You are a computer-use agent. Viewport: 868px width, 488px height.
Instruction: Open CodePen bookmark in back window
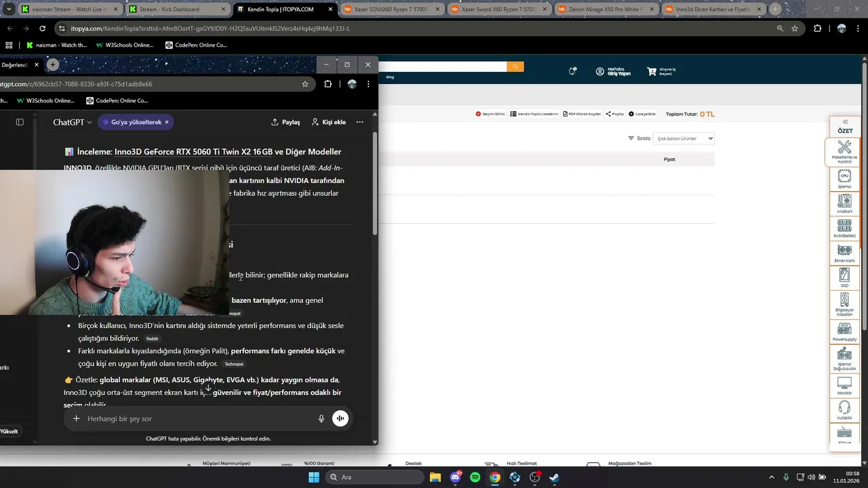197,45
